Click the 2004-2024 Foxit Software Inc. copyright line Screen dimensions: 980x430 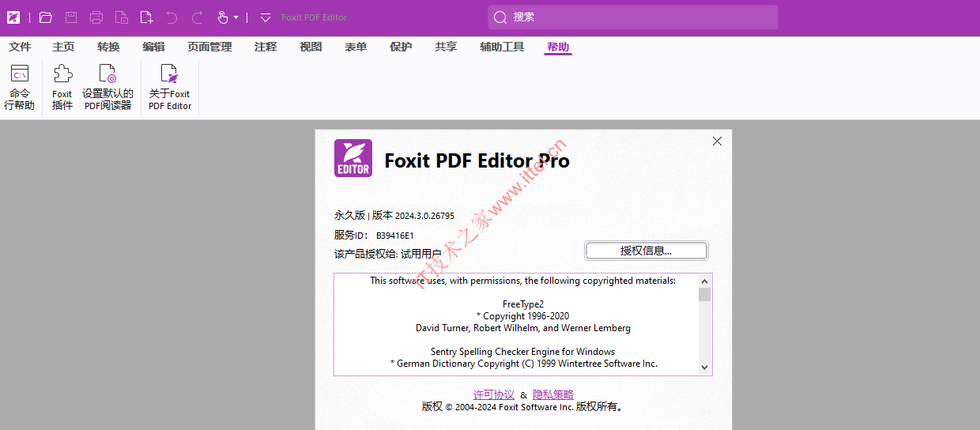click(x=522, y=407)
